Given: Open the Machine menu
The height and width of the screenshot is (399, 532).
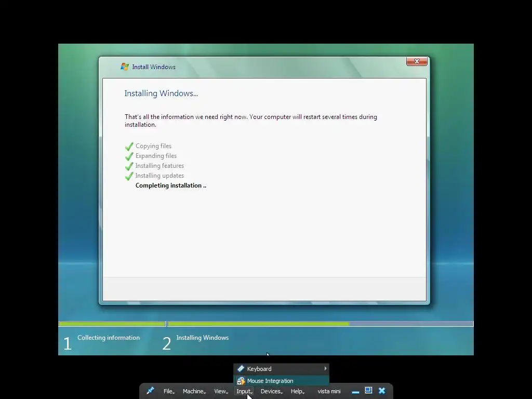Looking at the screenshot, I should click(x=194, y=391).
